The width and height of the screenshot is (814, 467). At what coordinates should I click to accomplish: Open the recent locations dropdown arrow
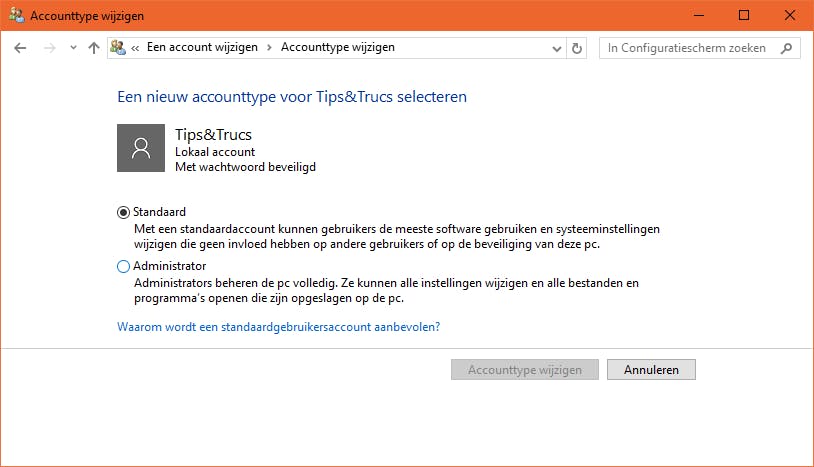click(x=73, y=48)
